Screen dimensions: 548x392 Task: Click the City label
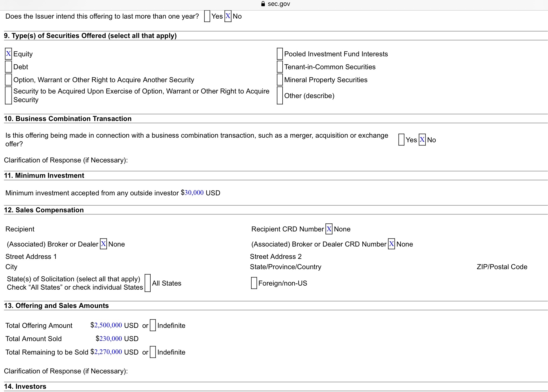[x=11, y=267]
